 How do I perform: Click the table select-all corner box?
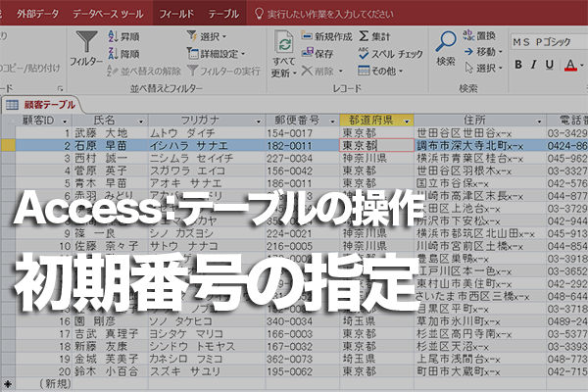[8, 121]
